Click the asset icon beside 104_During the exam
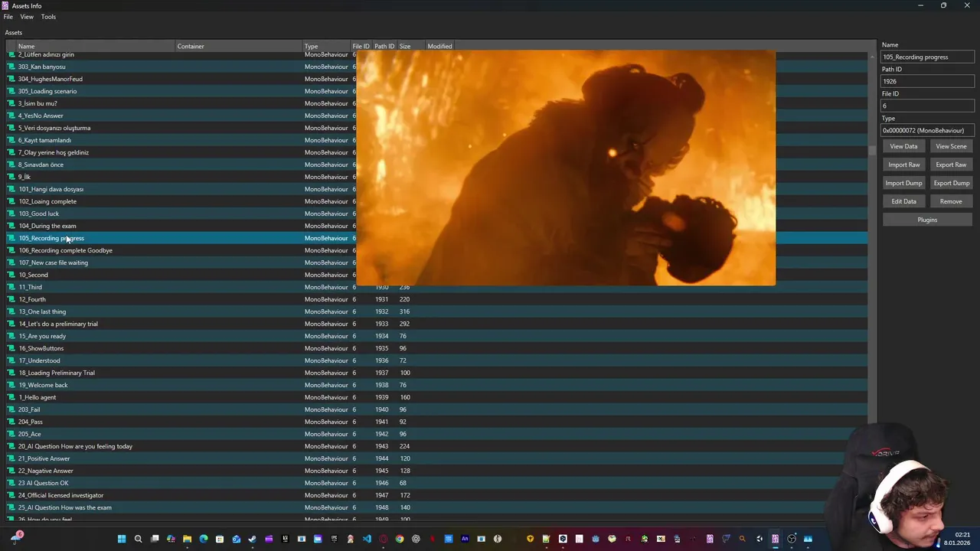Viewport: 980px width, 551px height. (x=11, y=226)
